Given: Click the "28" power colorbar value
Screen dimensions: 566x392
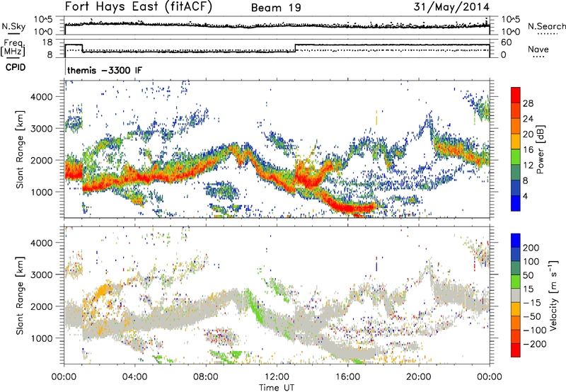Looking at the screenshot, I should coord(528,103).
